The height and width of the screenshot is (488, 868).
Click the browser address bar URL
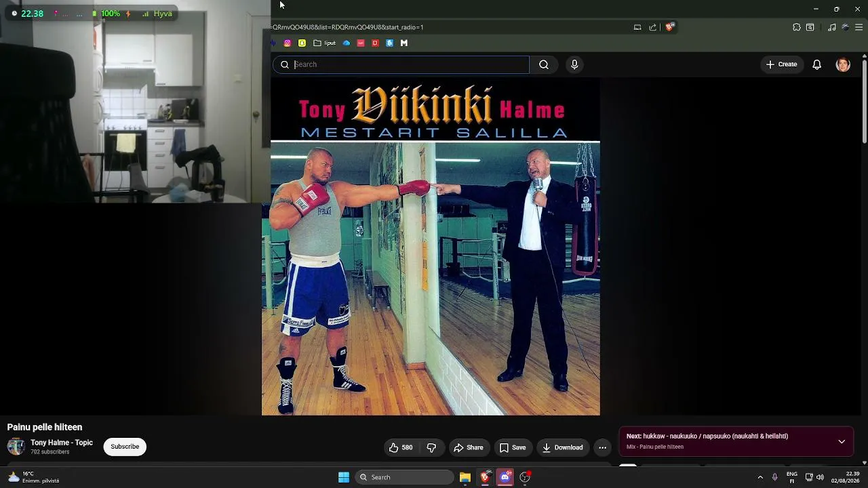(347, 27)
